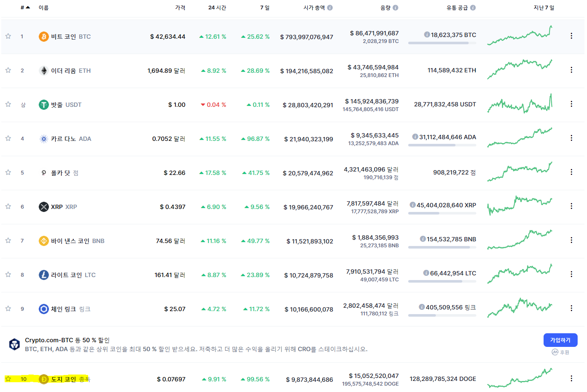This screenshot has height=392, width=587.
Task: Click the Bitcoin coin logo icon
Action: click(x=44, y=37)
